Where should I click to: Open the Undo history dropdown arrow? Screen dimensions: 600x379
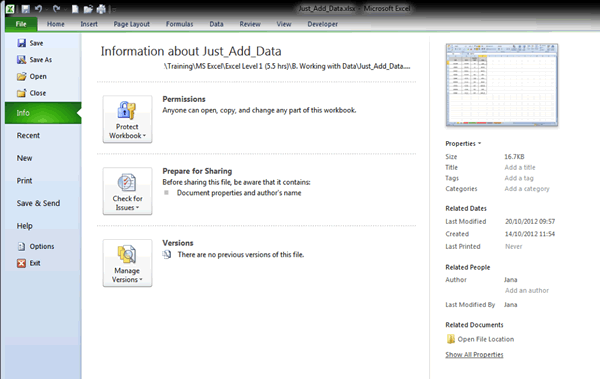(46, 9)
